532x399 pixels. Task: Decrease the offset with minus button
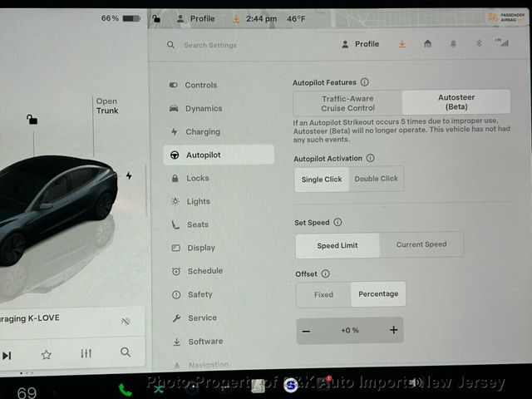pos(306,331)
